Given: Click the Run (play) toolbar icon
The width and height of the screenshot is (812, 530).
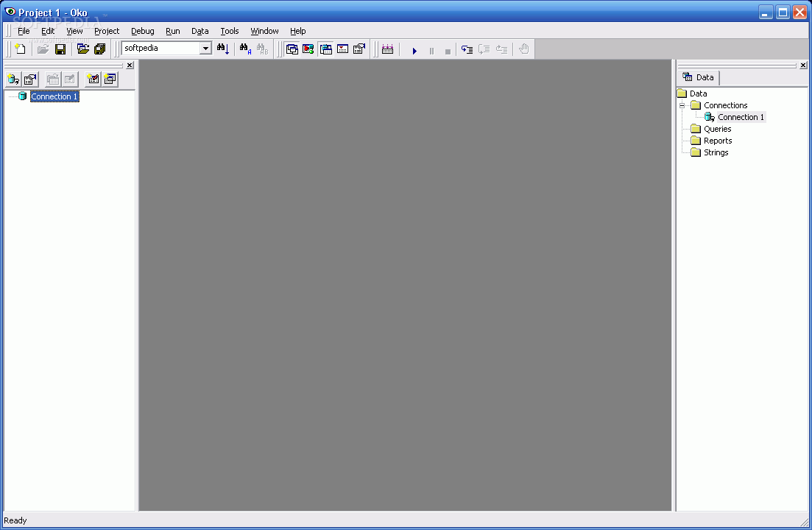Looking at the screenshot, I should pyautogui.click(x=414, y=50).
